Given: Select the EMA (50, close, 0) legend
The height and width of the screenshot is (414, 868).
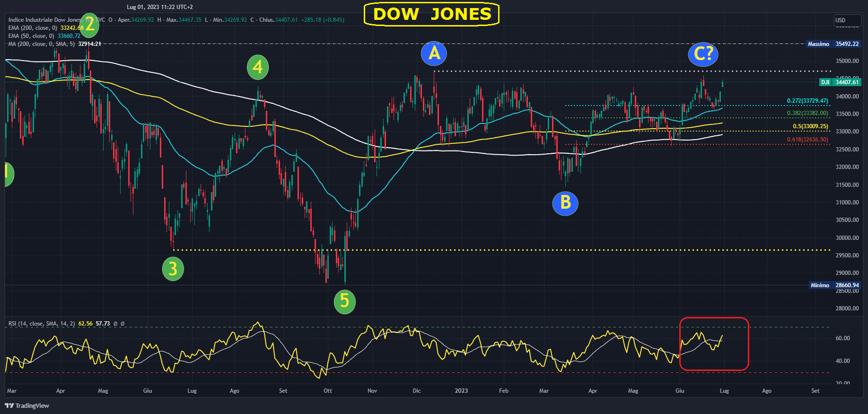Looking at the screenshot, I should pos(31,36).
